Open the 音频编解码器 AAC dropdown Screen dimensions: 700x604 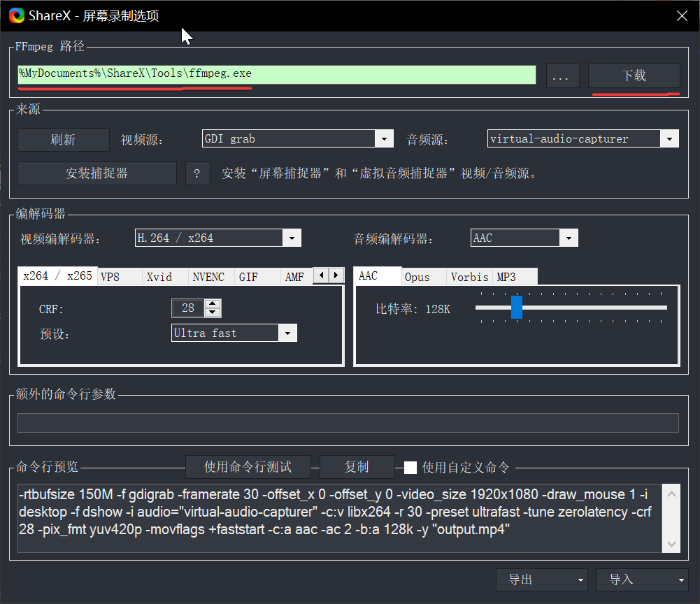(x=524, y=238)
